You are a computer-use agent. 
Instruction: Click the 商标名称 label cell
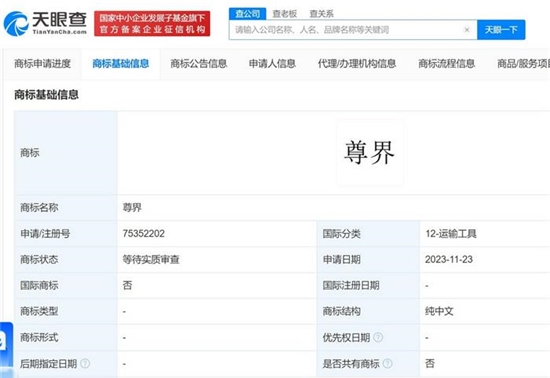pos(66,208)
